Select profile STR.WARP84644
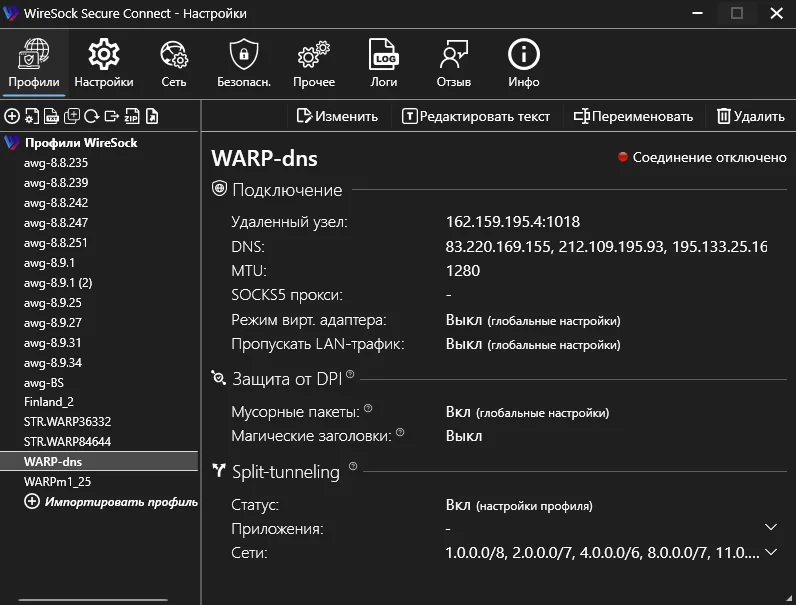 (67, 442)
